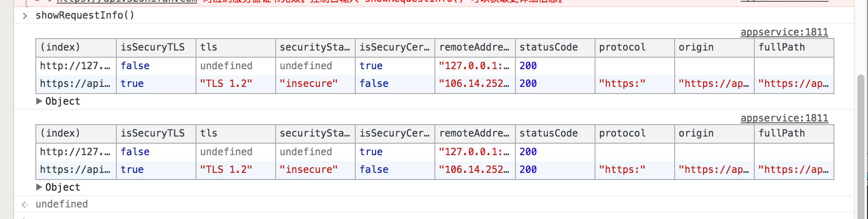Viewport: 868px width, 219px height.
Task: Open the second appservice:1811 source link
Action: [x=784, y=118]
